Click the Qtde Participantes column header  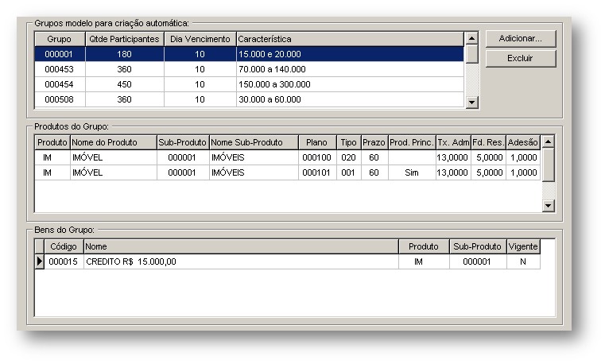coord(124,39)
